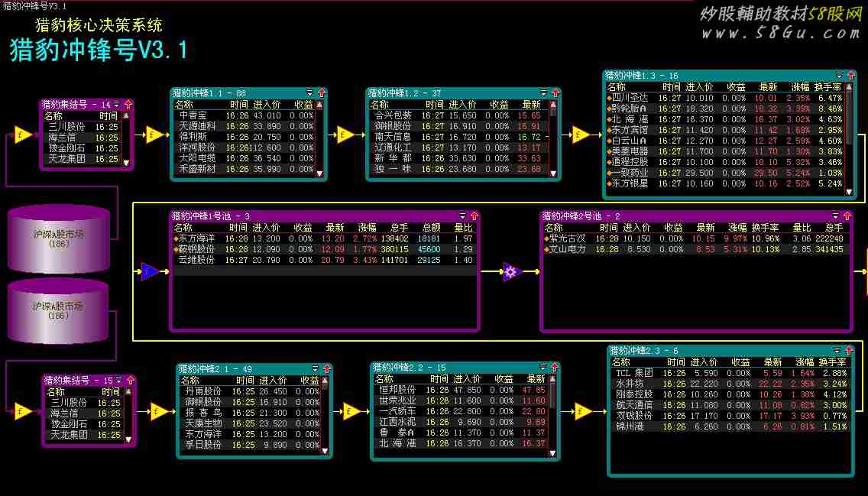
Task: Click the red up-arrow icon on 猎豹冲锋1.3 panel
Action: [x=851, y=76]
